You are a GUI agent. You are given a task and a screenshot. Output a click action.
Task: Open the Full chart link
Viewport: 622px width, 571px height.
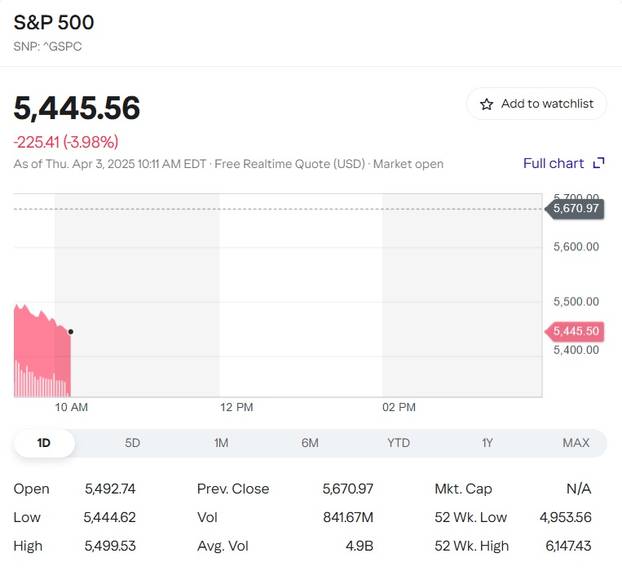point(554,163)
